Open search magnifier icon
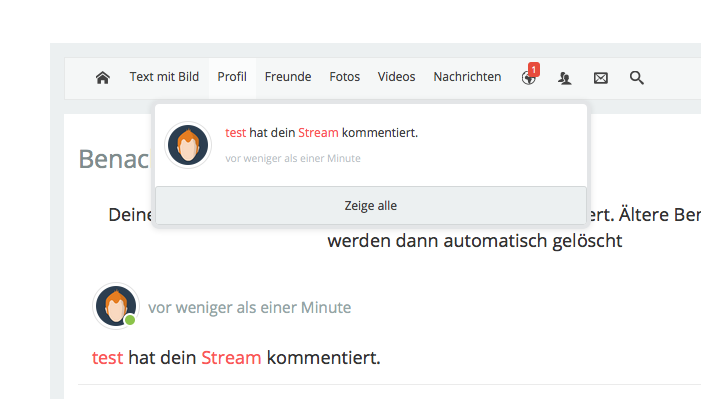Viewport: 701px width, 399px height. click(x=637, y=78)
